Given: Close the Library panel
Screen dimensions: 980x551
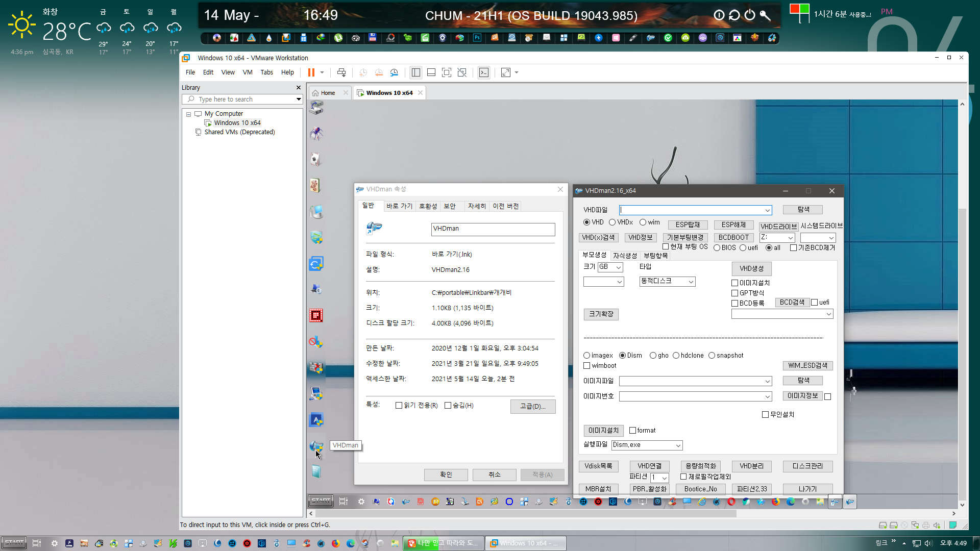Looking at the screenshot, I should [x=299, y=88].
